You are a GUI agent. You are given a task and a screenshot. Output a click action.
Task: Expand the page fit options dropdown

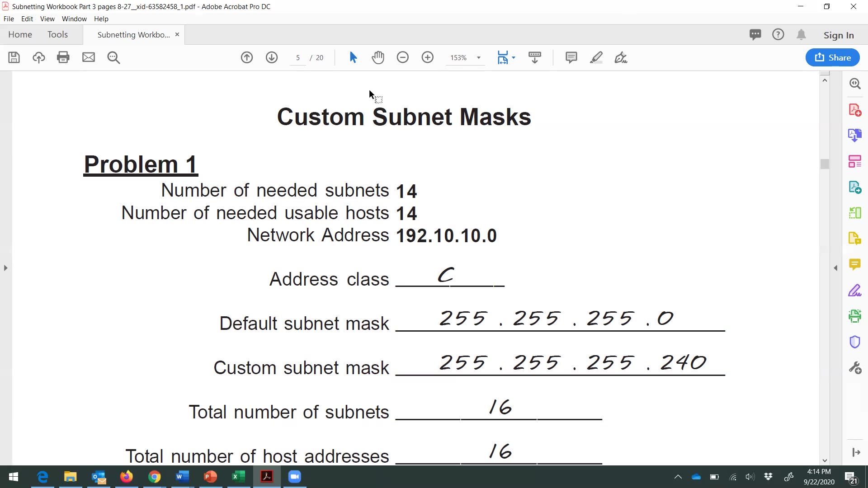click(513, 57)
